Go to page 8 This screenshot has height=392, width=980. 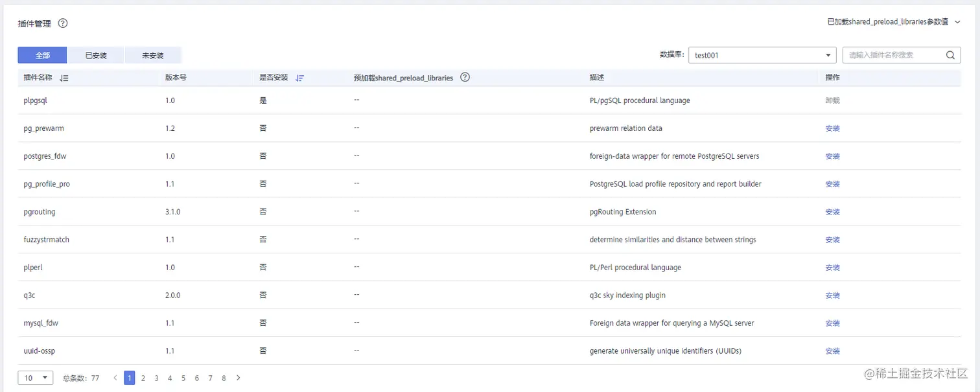(x=224, y=378)
